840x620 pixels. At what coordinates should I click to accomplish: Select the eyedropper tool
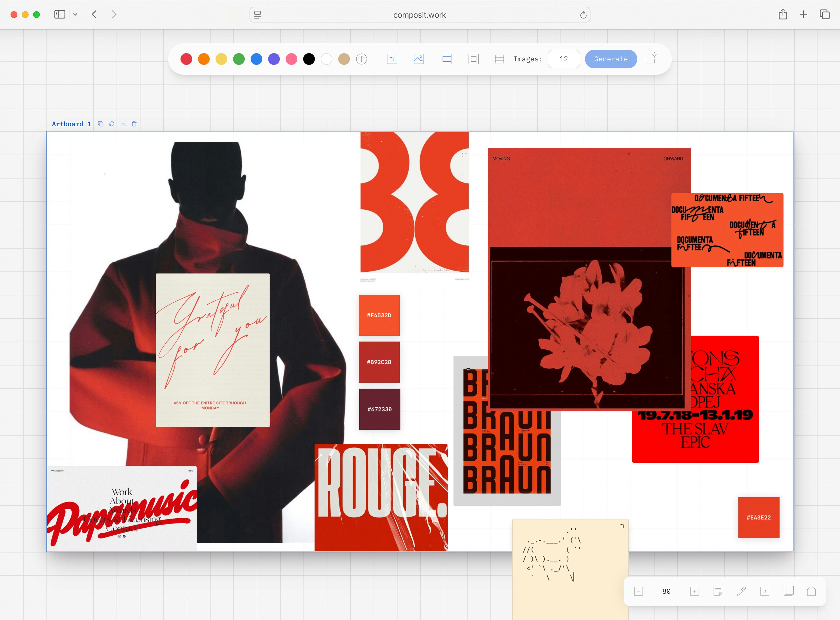pyautogui.click(x=741, y=591)
